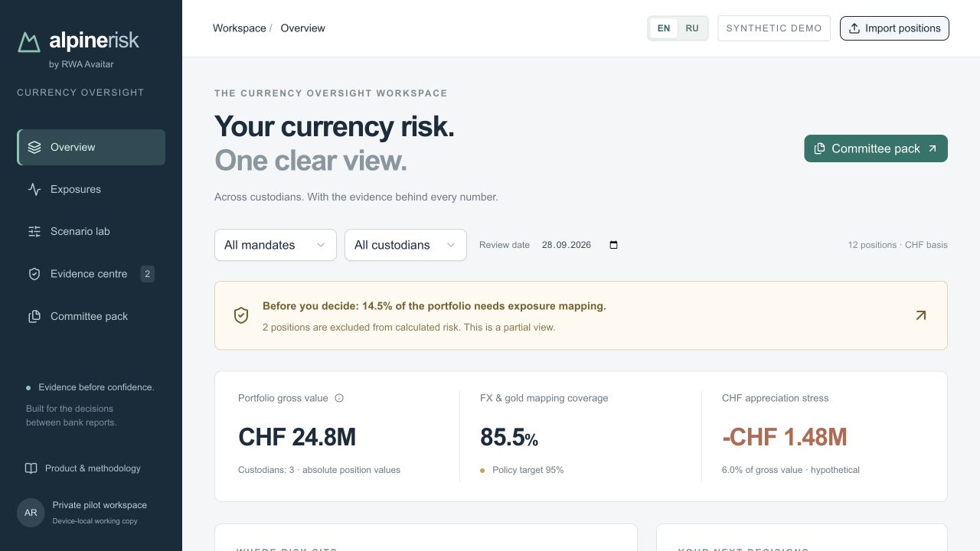Switch language to RU
Viewport: 980px width, 551px height.
(x=692, y=28)
